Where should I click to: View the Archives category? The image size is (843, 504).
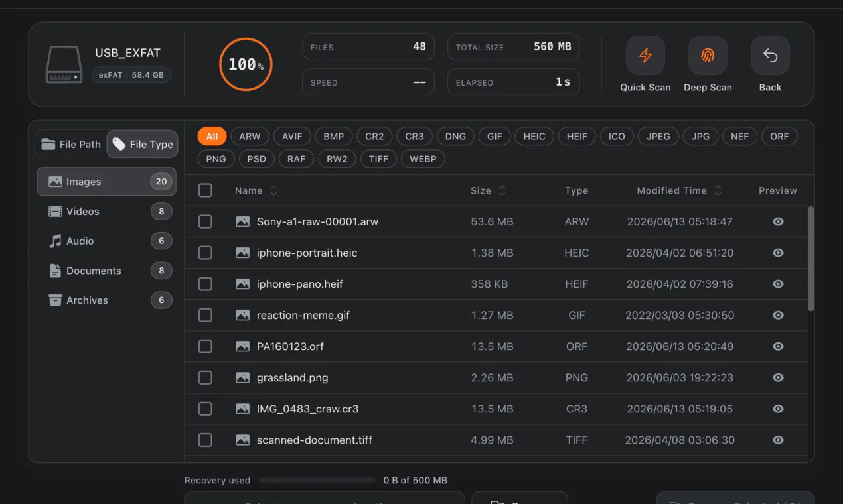tap(106, 300)
